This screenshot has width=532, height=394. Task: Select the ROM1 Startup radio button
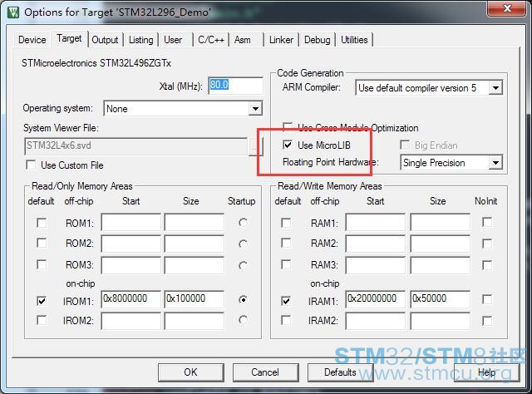(243, 223)
